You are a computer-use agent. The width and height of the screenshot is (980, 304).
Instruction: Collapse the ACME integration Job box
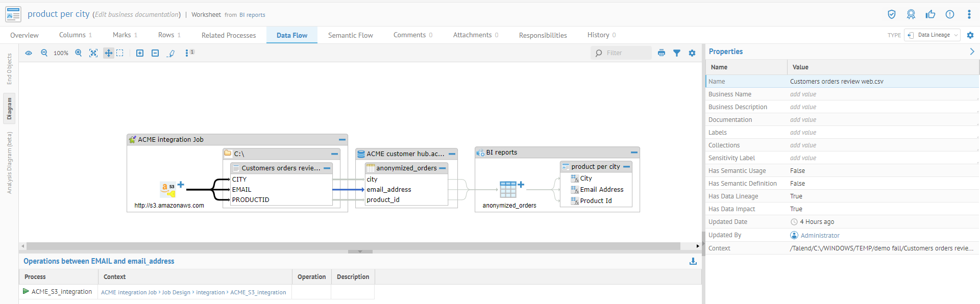tap(342, 140)
